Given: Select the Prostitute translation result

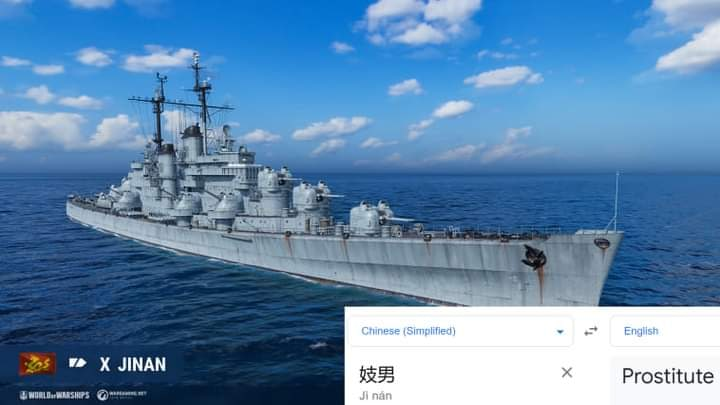Looking at the screenshot, I should (x=668, y=377).
